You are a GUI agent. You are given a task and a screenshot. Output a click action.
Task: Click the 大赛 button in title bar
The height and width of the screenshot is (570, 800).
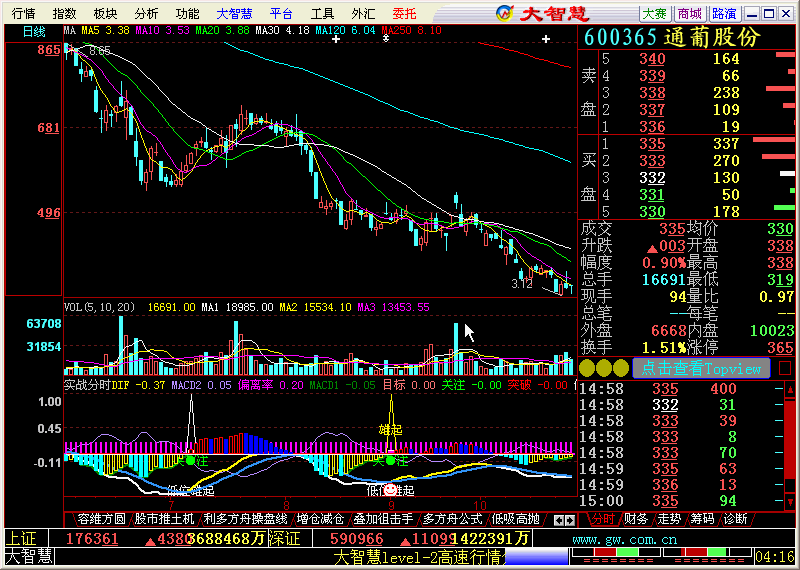pos(655,13)
